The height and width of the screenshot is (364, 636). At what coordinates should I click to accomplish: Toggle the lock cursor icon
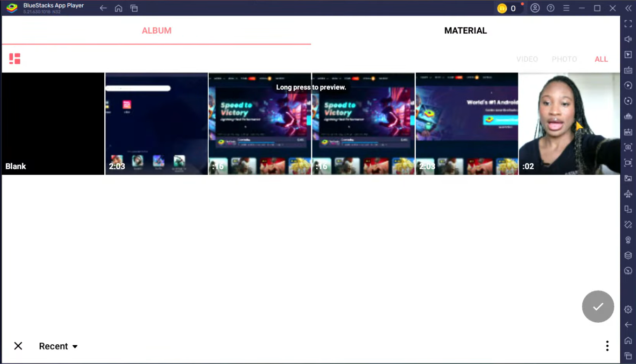[x=628, y=55]
